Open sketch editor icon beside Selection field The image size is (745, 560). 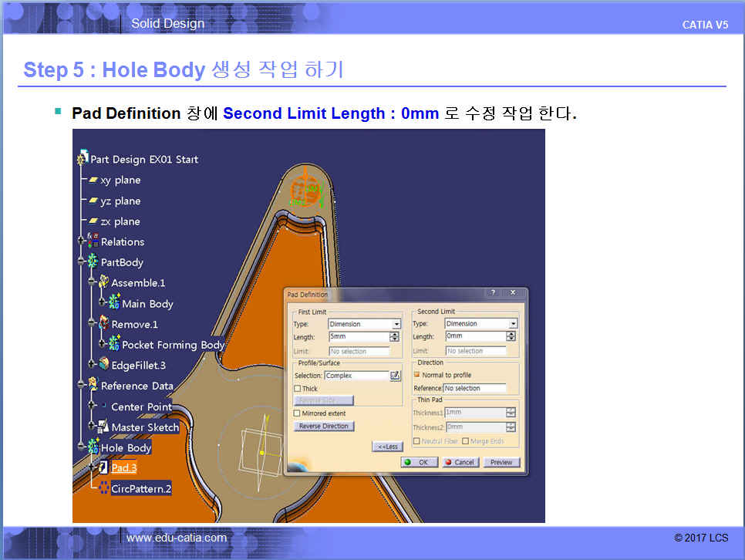396,376
